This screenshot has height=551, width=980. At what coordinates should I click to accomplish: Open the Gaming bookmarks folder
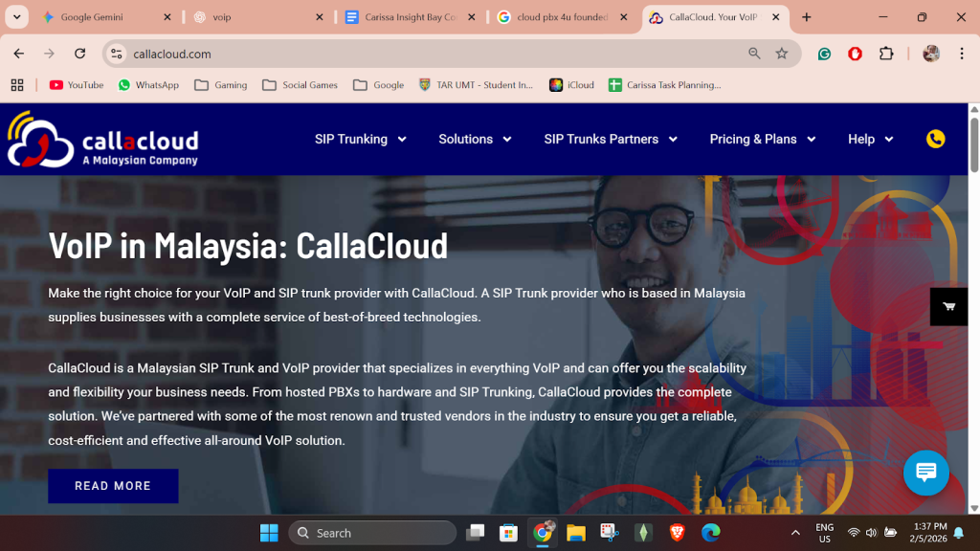tap(221, 85)
